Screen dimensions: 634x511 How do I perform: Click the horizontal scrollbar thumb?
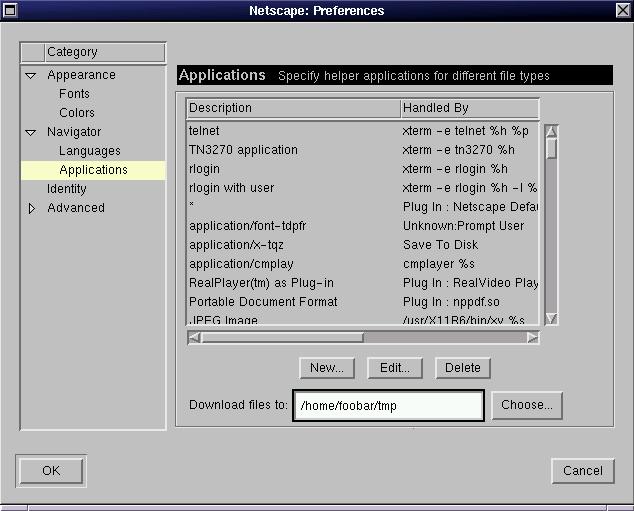coord(282,338)
